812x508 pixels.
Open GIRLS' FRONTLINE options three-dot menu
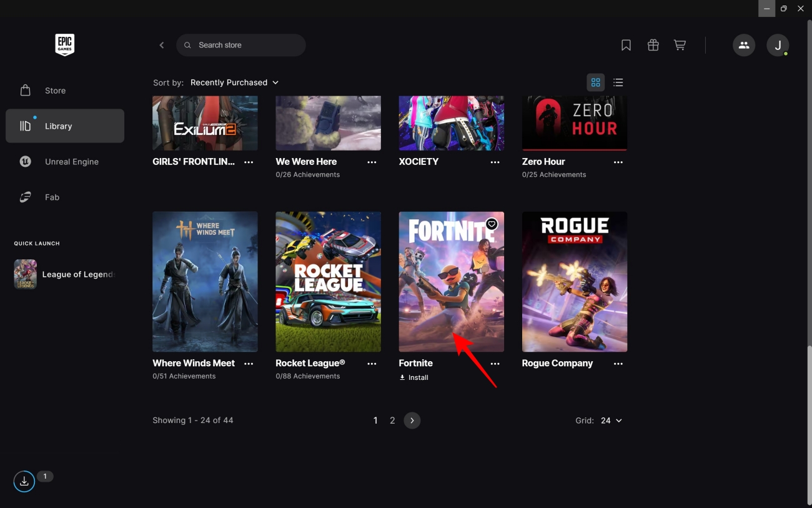[x=249, y=162]
